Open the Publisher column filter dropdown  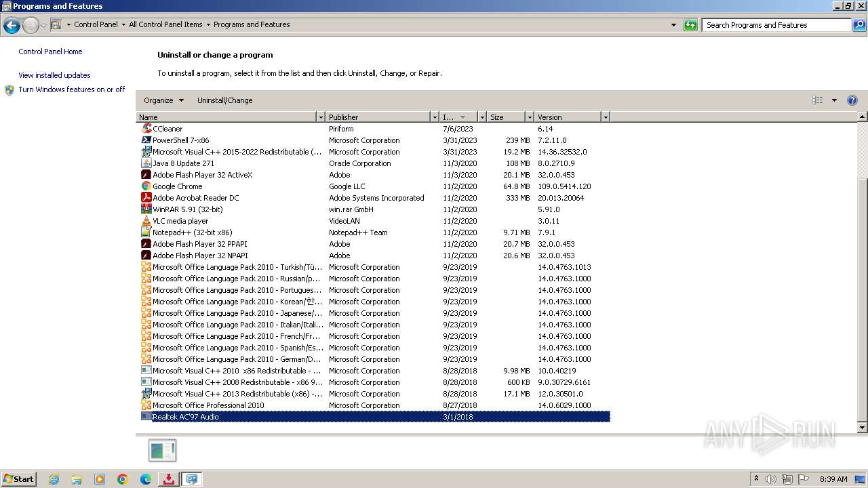pos(435,117)
